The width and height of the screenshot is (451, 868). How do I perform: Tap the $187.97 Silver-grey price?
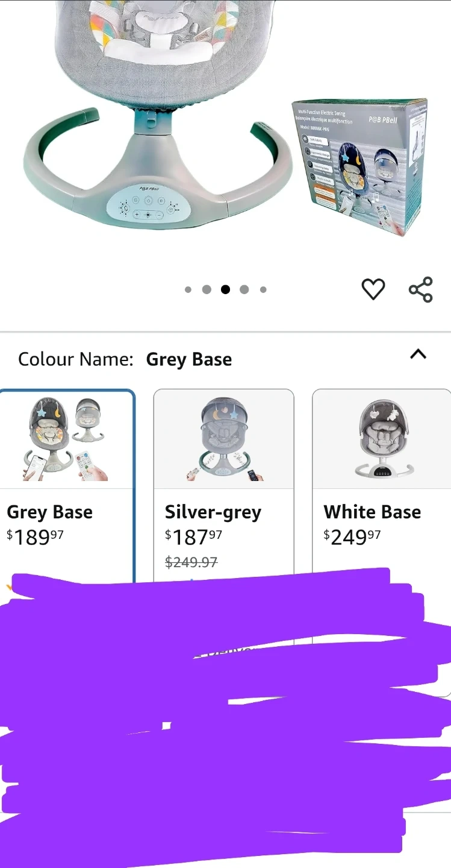(x=193, y=536)
